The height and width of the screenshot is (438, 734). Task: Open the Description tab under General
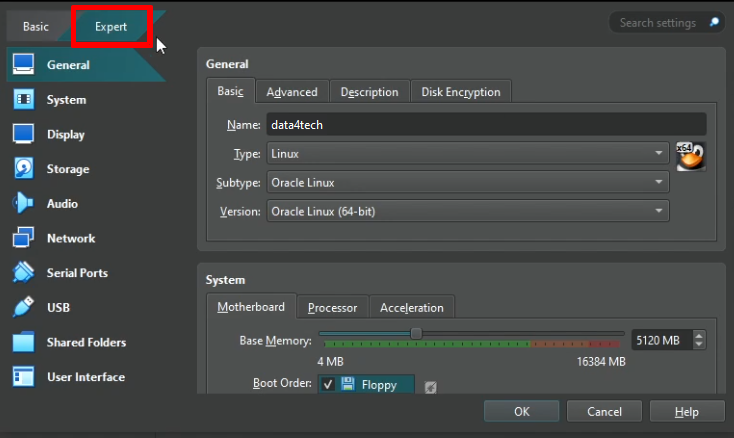[x=369, y=92]
